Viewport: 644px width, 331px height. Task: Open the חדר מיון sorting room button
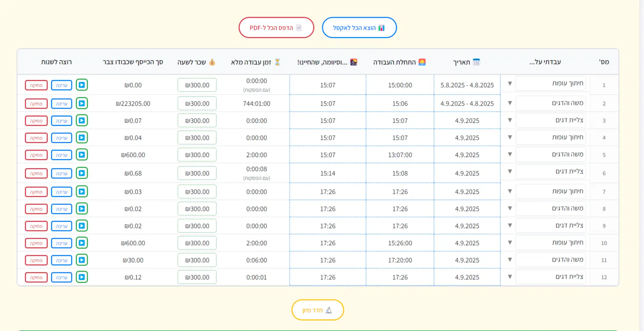coord(317,310)
